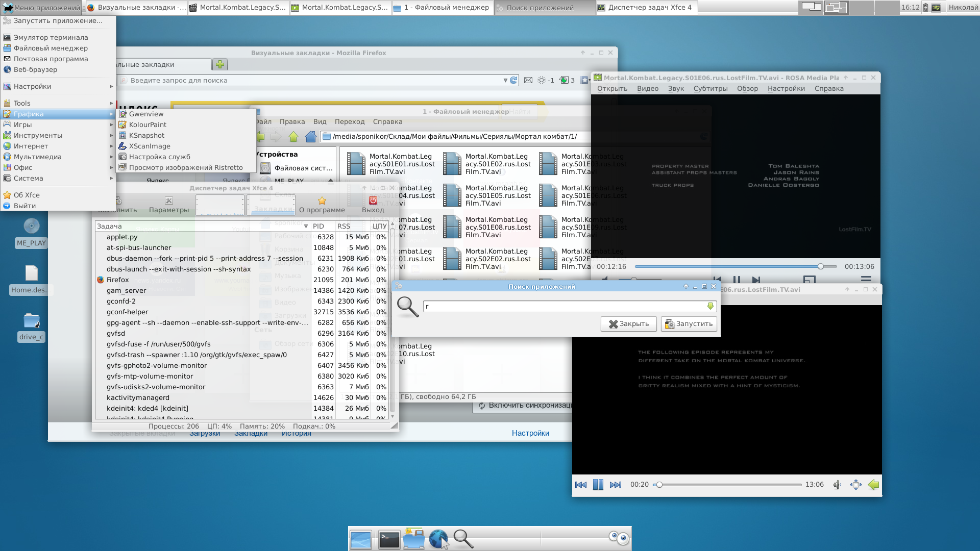Sort tasks using the Задача column header arrow
This screenshot has width=980, height=551.
306,226
